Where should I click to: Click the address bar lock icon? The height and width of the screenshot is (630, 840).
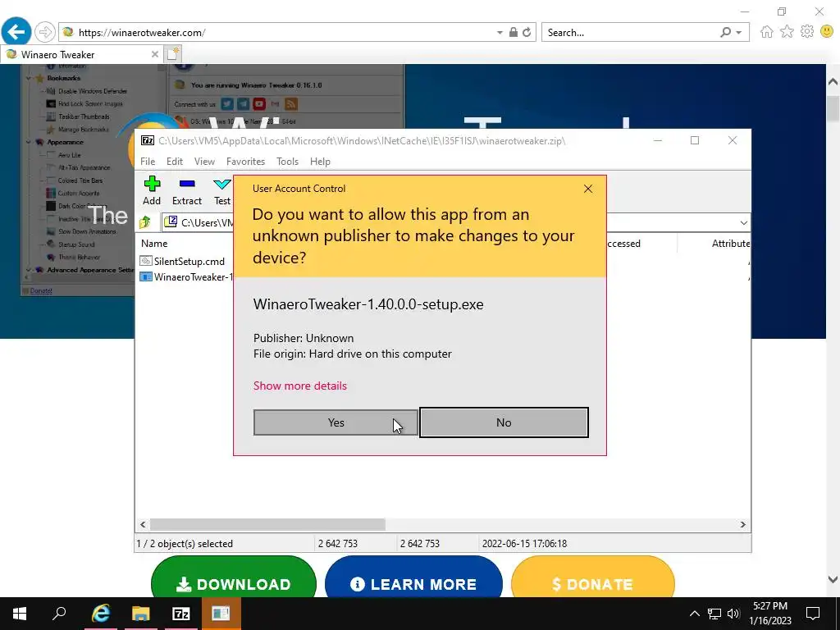click(x=514, y=32)
